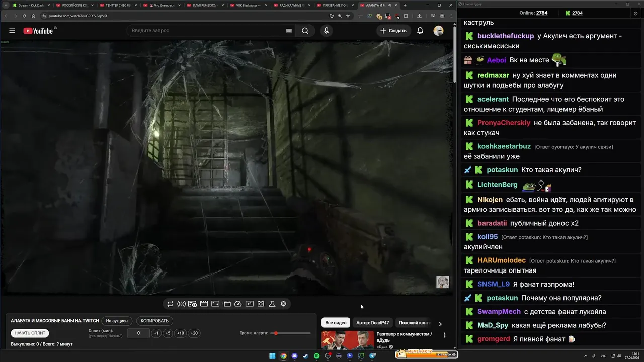Viewport: 644px width, 362px height.
Task: Click the YouTube logo
Action: point(38,31)
